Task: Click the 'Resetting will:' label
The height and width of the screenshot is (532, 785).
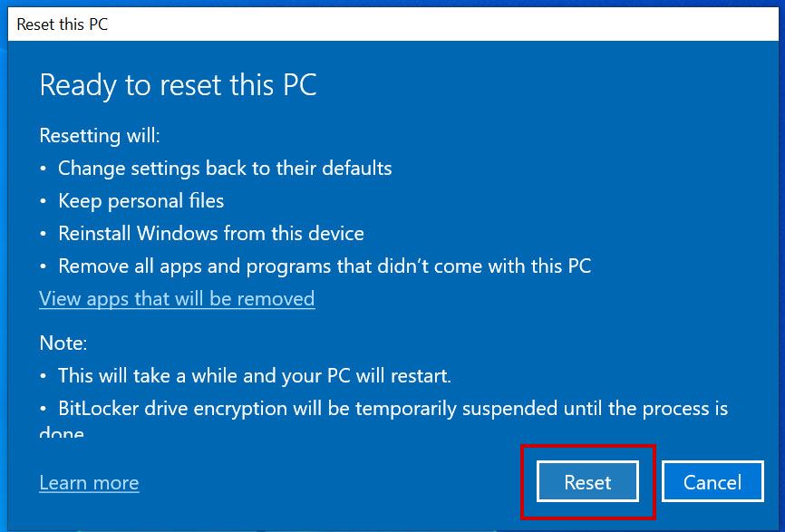Action: tap(100, 136)
